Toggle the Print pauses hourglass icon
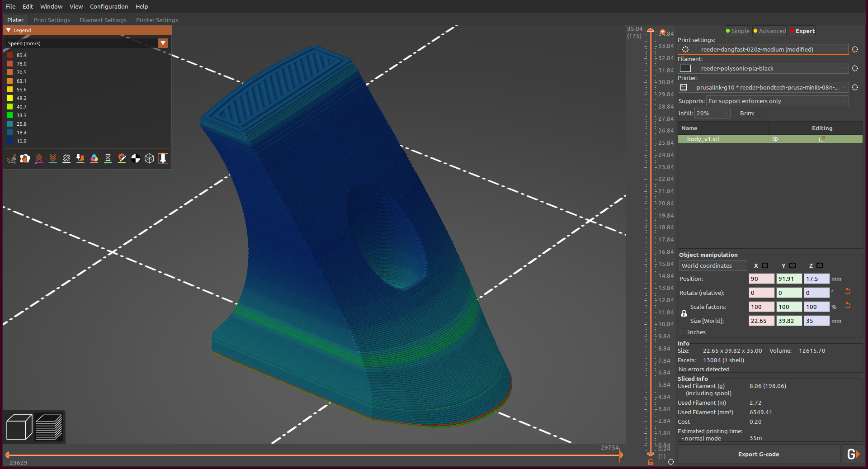 (108, 158)
